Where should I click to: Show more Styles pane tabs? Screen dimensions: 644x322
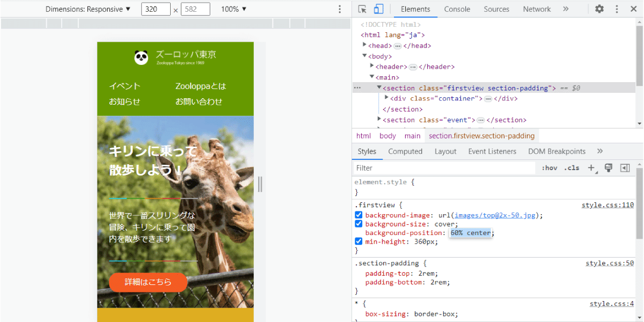(x=600, y=151)
